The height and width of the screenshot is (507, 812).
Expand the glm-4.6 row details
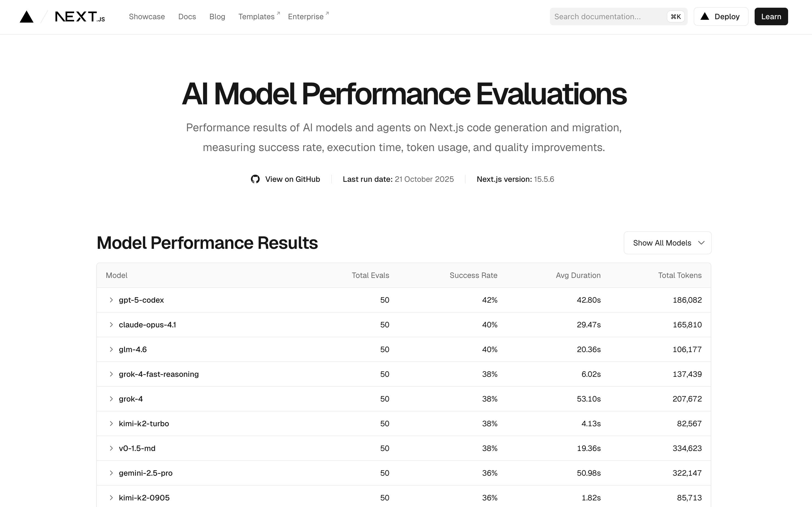pos(111,349)
